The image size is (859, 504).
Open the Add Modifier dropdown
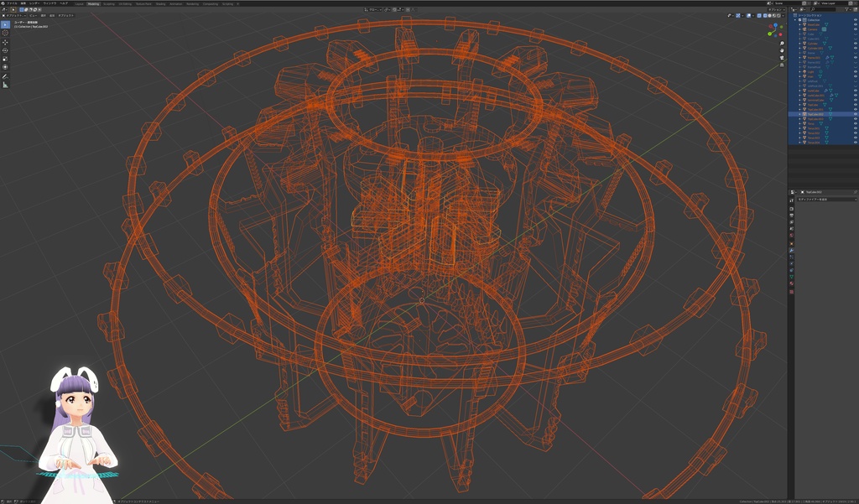click(x=827, y=200)
